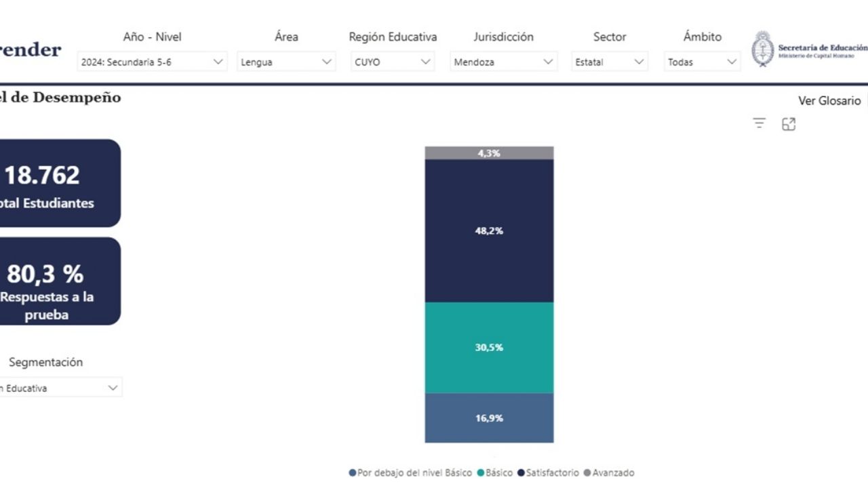Screen dimensions: 868x488
Task: Open the Región Educativa dropdown showing CUYO
Action: pyautogui.click(x=393, y=62)
